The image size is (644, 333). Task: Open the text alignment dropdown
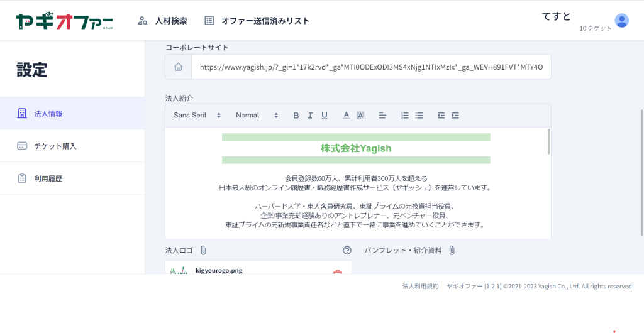(382, 116)
